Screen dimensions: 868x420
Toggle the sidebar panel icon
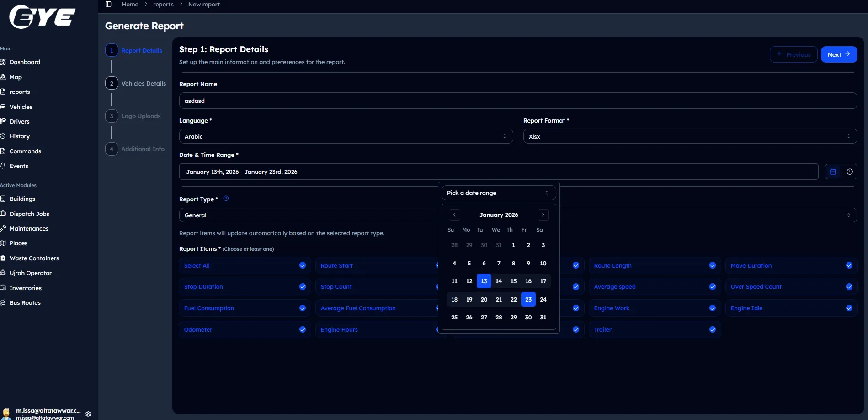tap(108, 4)
